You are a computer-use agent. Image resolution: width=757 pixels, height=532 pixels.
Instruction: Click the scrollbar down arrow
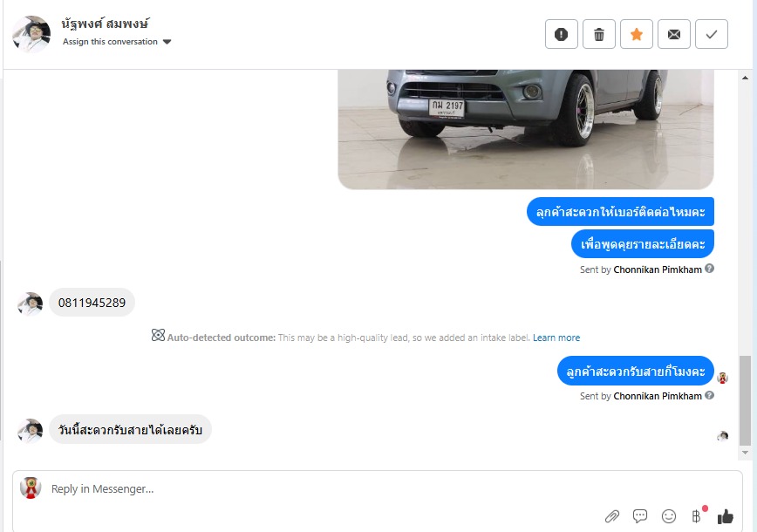click(x=745, y=453)
